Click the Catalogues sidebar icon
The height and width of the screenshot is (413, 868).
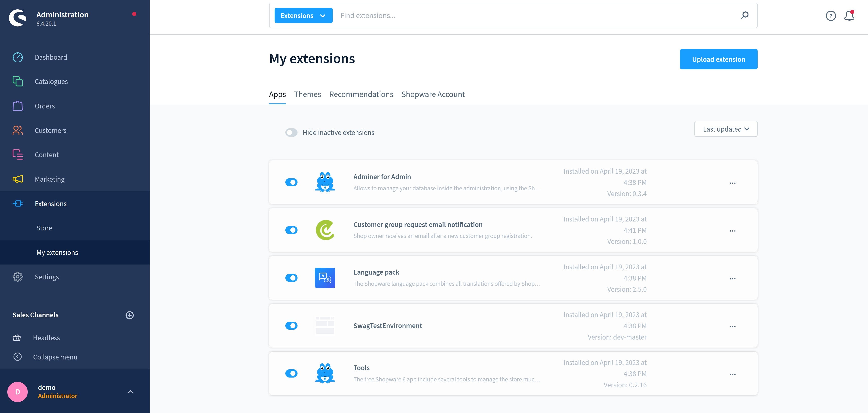click(x=17, y=81)
